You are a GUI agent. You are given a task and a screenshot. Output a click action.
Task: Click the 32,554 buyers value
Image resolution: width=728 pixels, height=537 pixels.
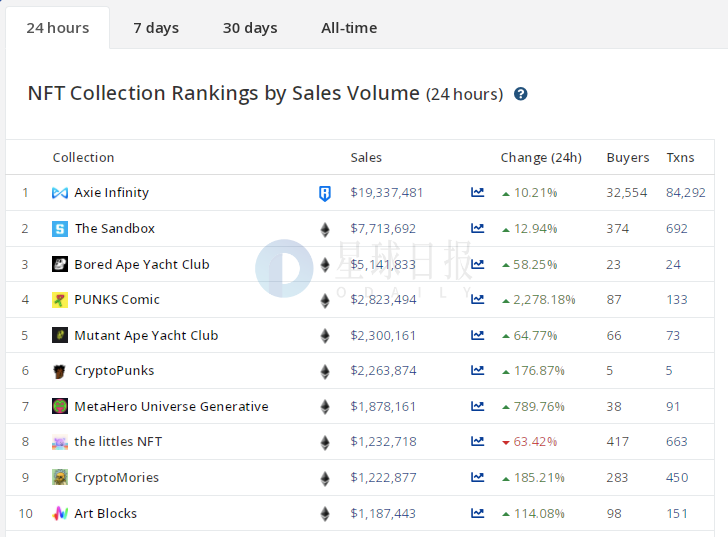click(x=626, y=193)
